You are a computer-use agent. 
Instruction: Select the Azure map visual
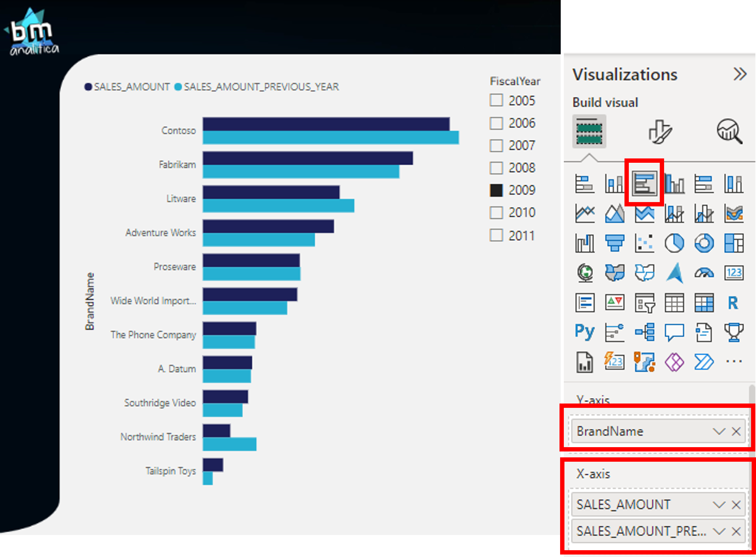tap(674, 273)
